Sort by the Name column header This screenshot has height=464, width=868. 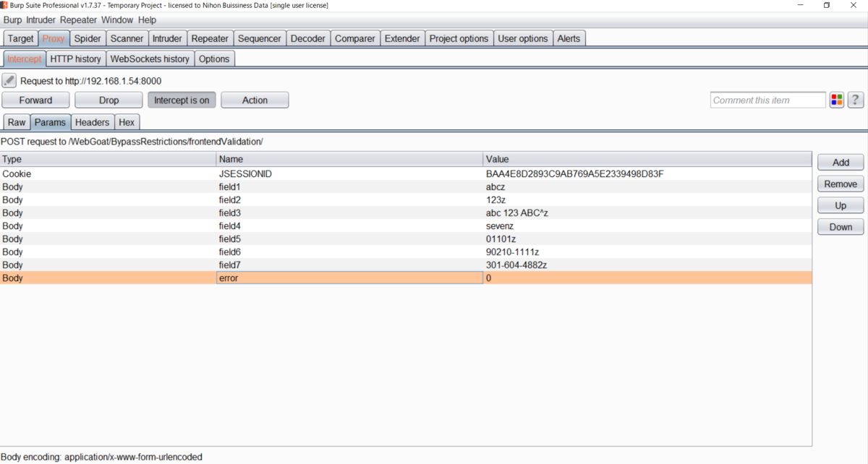350,159
